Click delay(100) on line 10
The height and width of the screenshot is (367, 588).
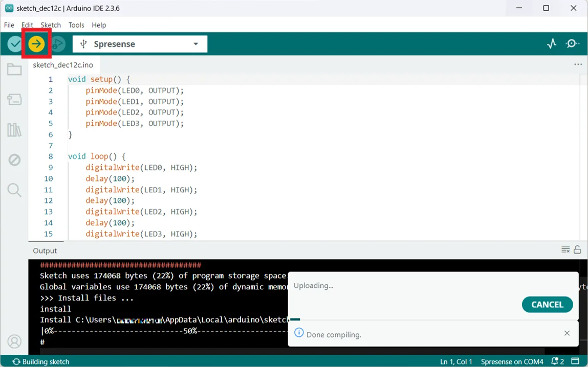coord(110,178)
